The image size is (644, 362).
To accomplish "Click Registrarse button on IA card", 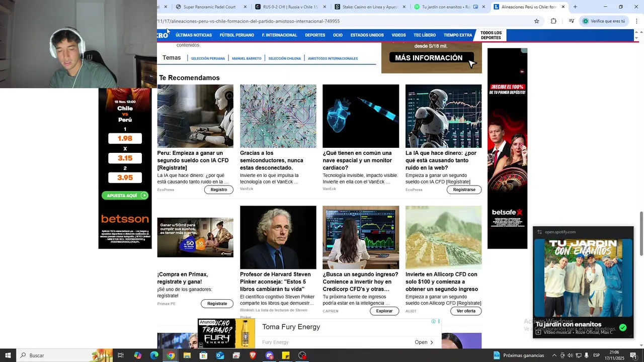I will (x=464, y=190).
